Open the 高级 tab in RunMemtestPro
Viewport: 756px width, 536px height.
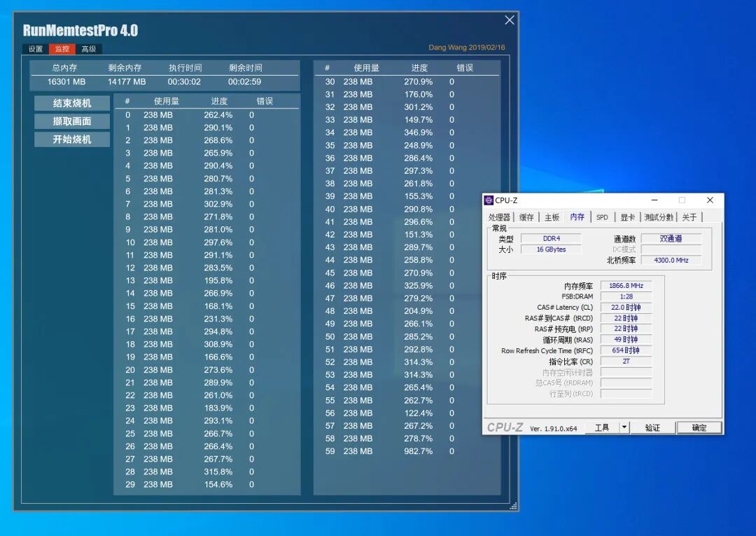click(x=89, y=48)
